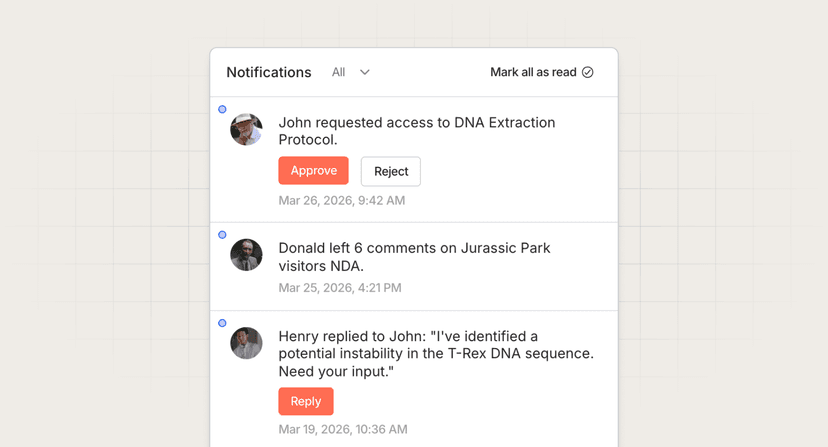This screenshot has height=447, width=828.
Task: Open Henry's avatar in reply notification
Action: [x=246, y=343]
